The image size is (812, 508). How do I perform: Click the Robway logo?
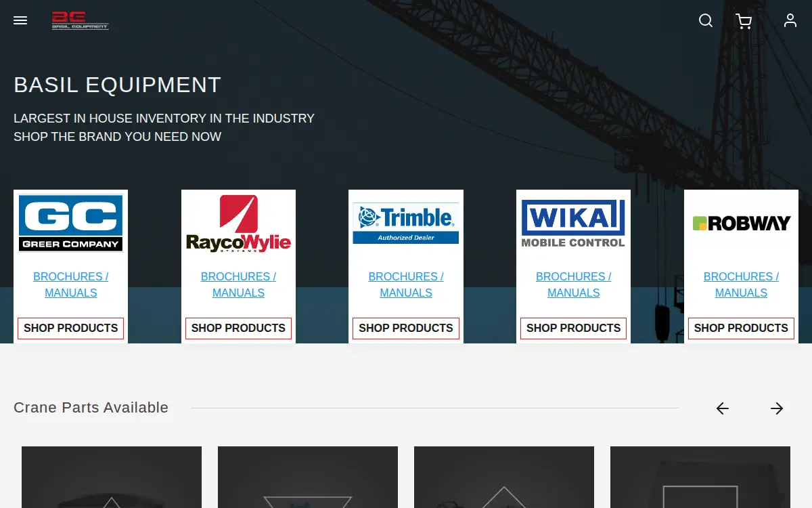741,224
